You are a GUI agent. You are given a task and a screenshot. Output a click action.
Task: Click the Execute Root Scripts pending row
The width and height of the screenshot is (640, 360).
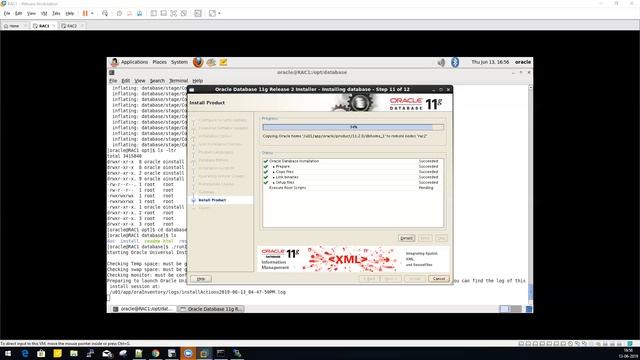point(352,188)
